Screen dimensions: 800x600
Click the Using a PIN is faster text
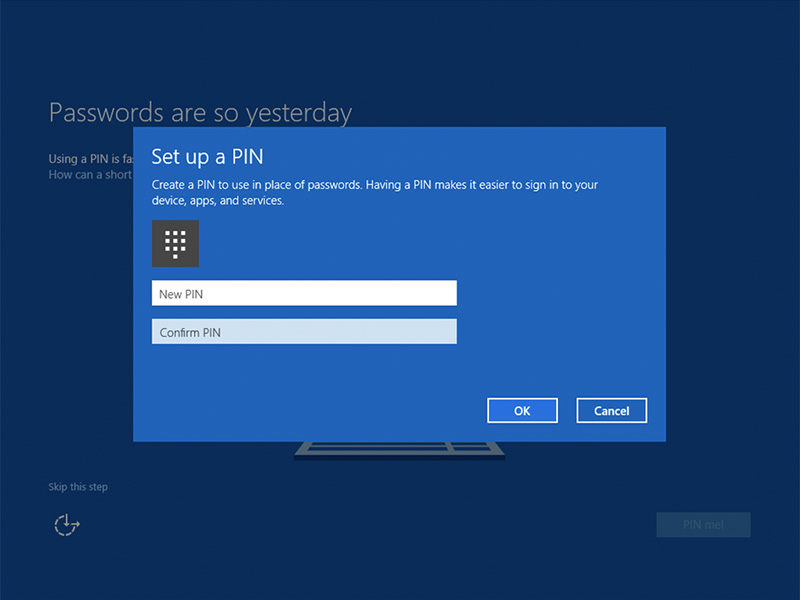(90, 158)
